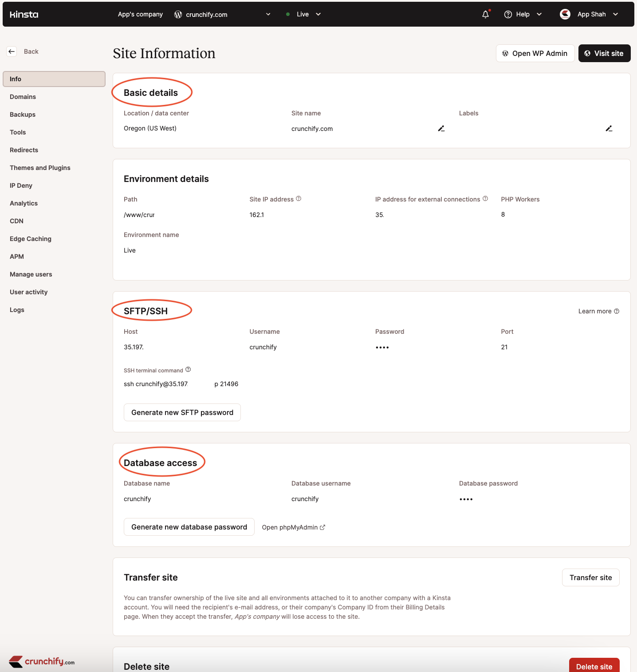Click the green Live status dot
The width and height of the screenshot is (637, 672).
tap(288, 14)
